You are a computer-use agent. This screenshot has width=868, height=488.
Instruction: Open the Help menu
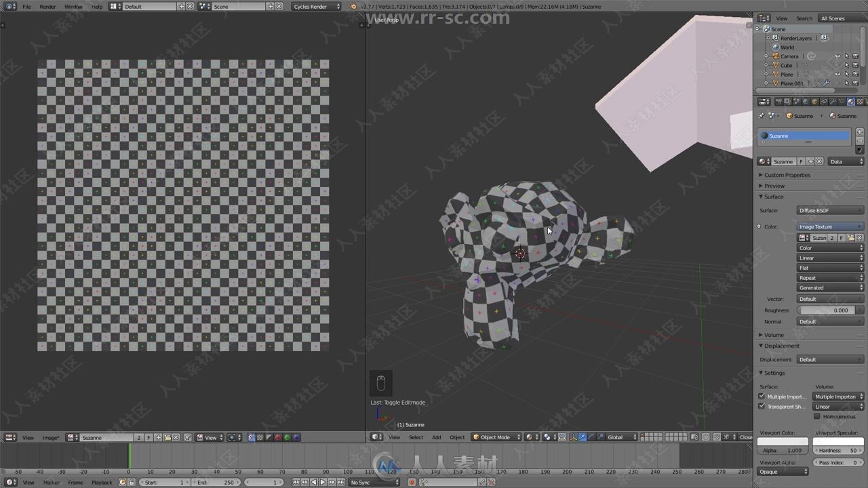tap(97, 6)
